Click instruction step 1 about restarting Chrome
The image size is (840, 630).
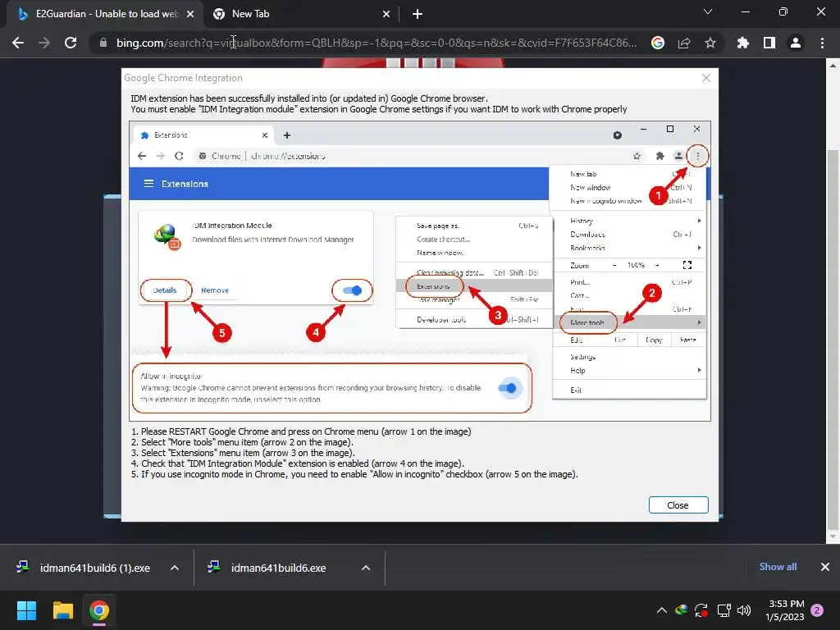pyautogui.click(x=301, y=431)
